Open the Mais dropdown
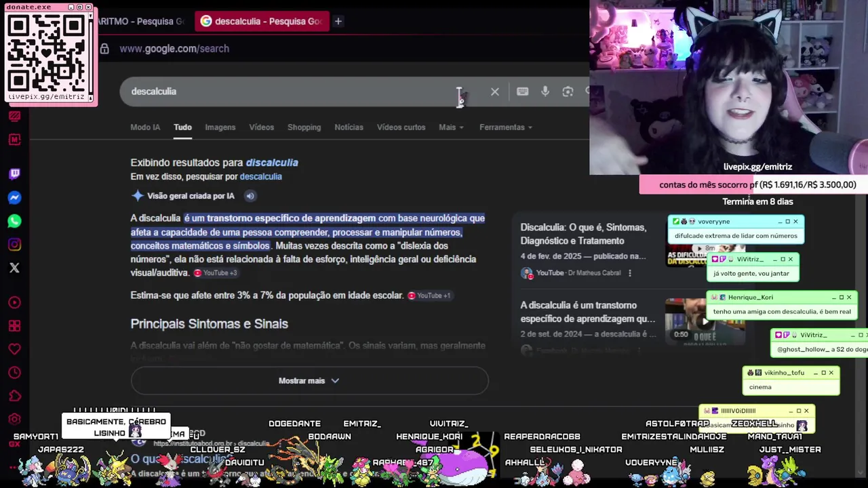This screenshot has height=488, width=868. tap(451, 127)
